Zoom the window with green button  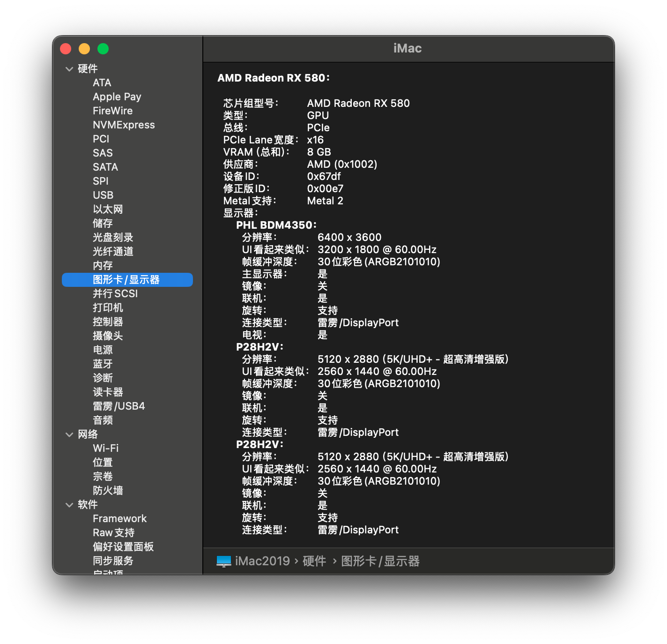[x=103, y=49]
